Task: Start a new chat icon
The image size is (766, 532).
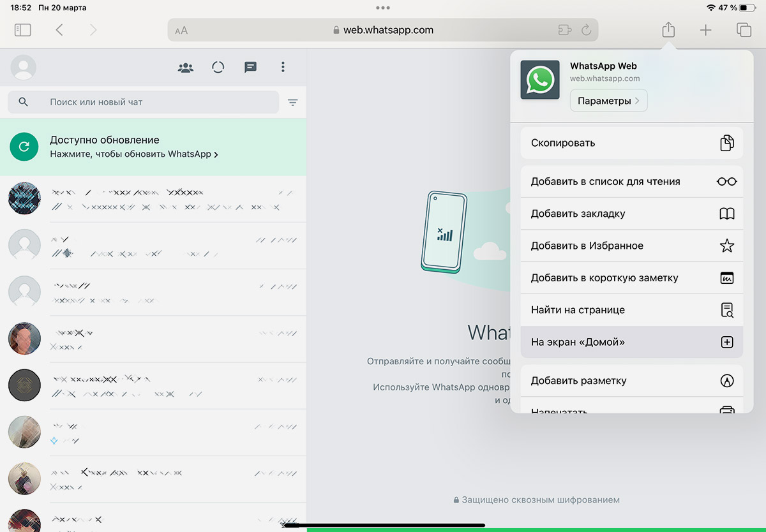Action: (251, 67)
